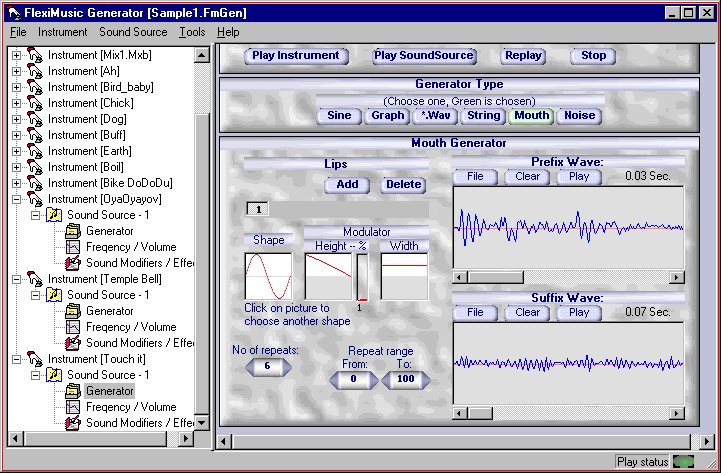Click the Instrument [Ah] icon

(x=35, y=71)
